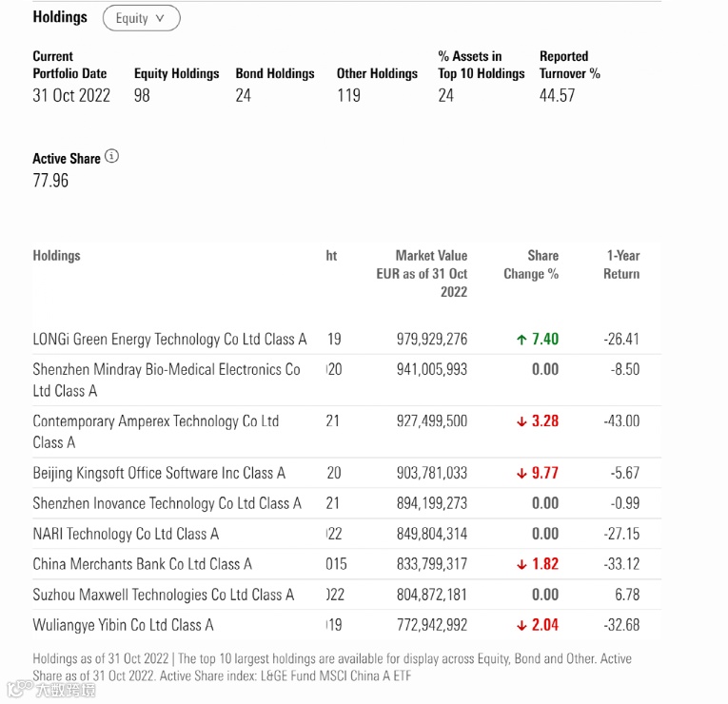Viewport: 728px width, 704px height.
Task: Click the 1-year return -0.99
Action: [625, 503]
